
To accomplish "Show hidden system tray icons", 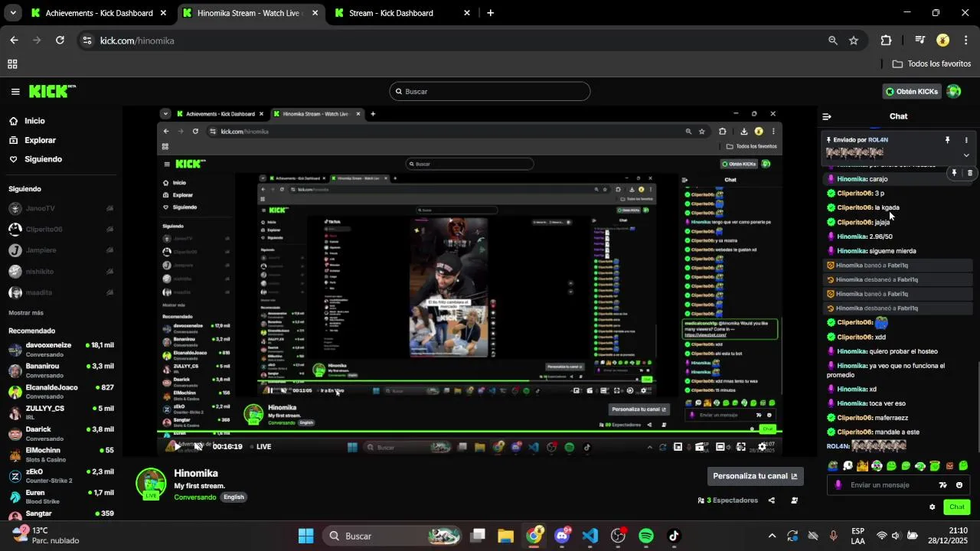I will coord(772,536).
